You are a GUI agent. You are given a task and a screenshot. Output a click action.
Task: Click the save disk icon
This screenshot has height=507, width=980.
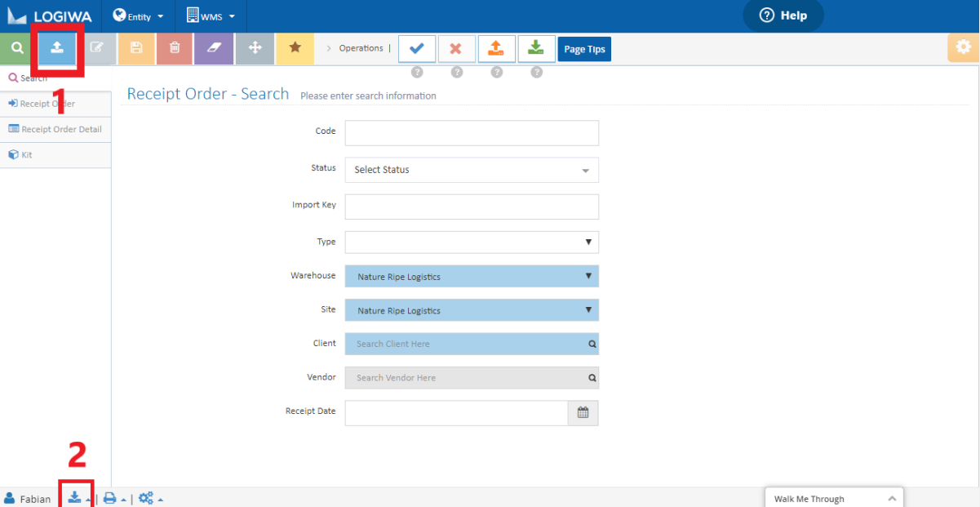pos(135,48)
